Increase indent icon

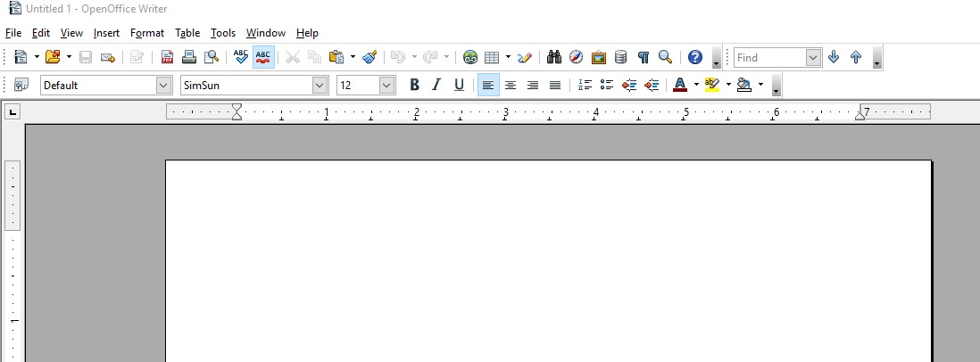652,85
